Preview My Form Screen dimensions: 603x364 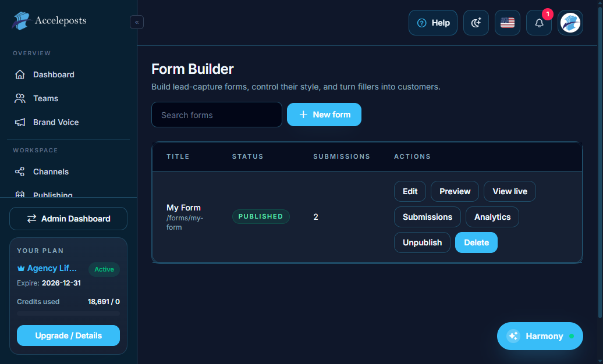pyautogui.click(x=455, y=191)
